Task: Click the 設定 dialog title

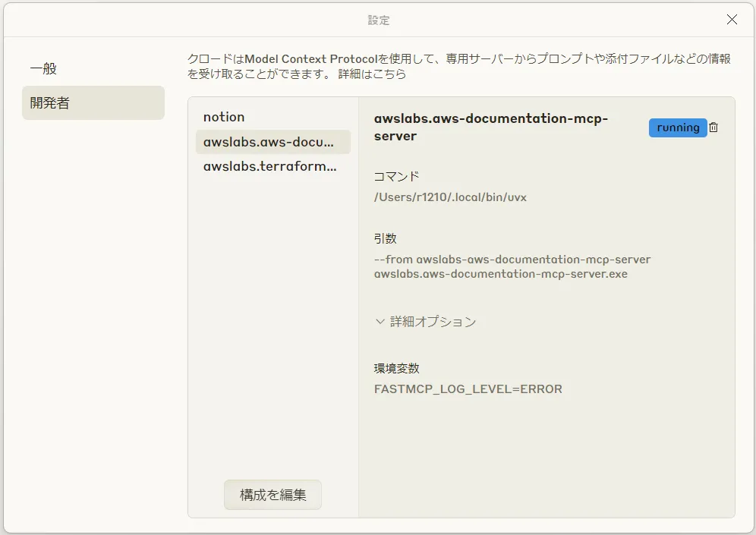Action: coord(379,20)
